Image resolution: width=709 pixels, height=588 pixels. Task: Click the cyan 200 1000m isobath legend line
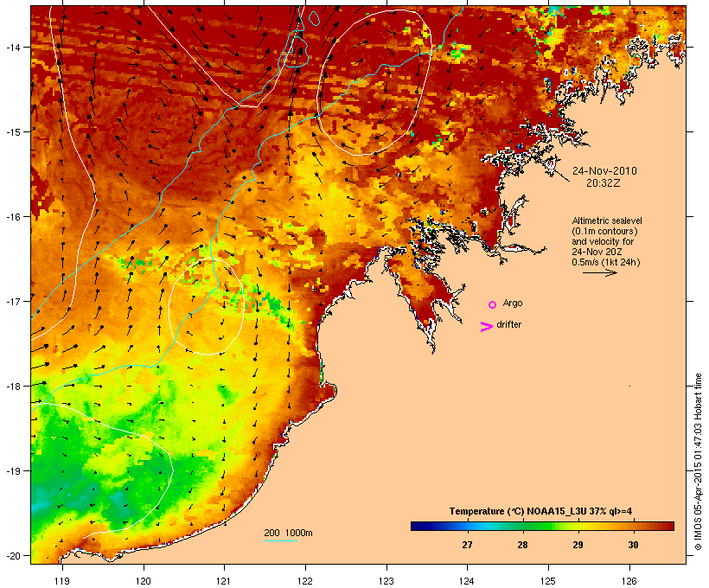(x=280, y=540)
